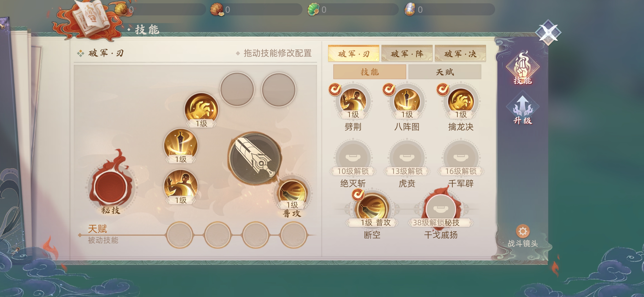Open 战斗镜头 camera settings
Screen dimensions: 644x297
(523, 236)
